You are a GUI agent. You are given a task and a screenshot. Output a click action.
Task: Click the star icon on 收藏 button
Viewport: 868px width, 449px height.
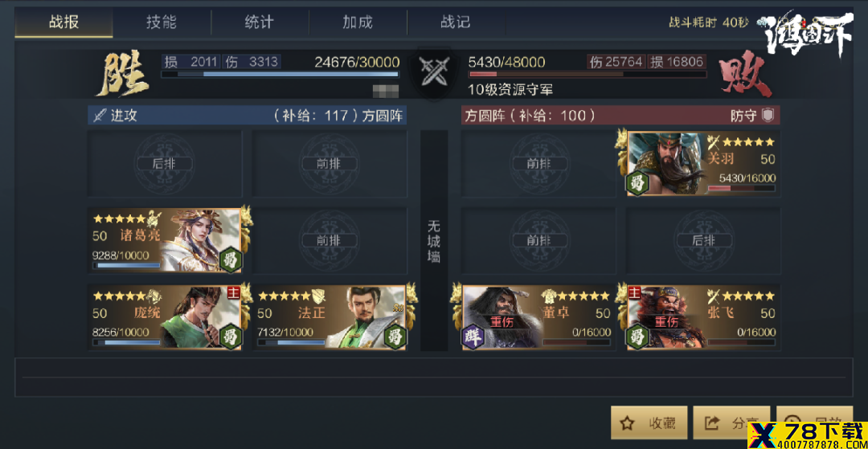pos(627,423)
